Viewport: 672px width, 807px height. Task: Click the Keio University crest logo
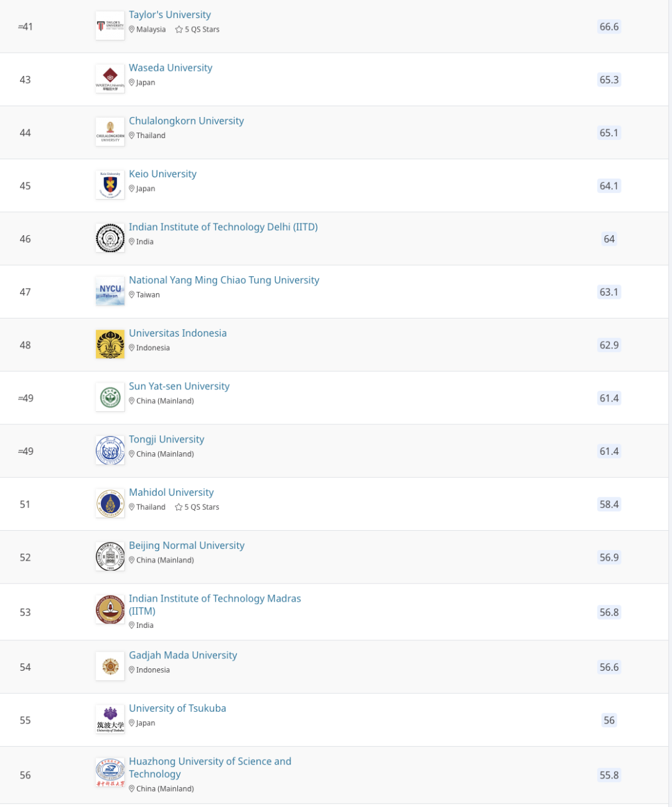[110, 185]
